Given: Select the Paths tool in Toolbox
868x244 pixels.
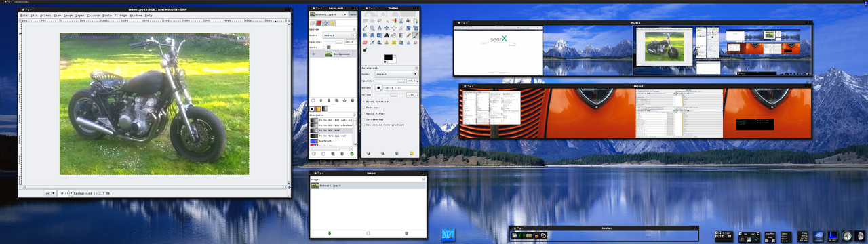Looking at the screenshot, I should (x=416, y=21).
